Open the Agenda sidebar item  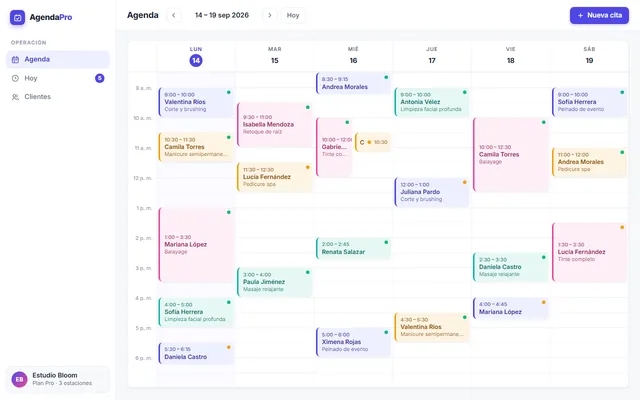(58, 60)
